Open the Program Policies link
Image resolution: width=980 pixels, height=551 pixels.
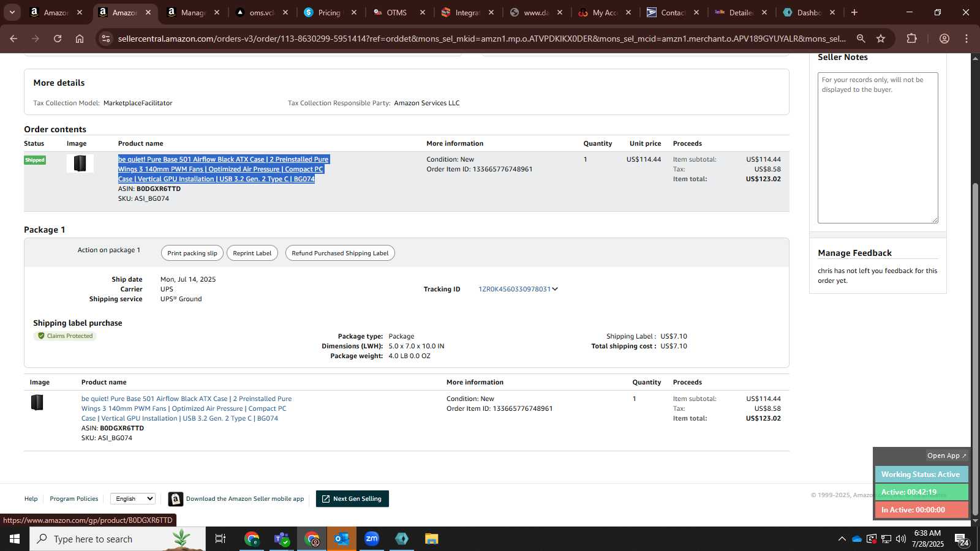74,498
